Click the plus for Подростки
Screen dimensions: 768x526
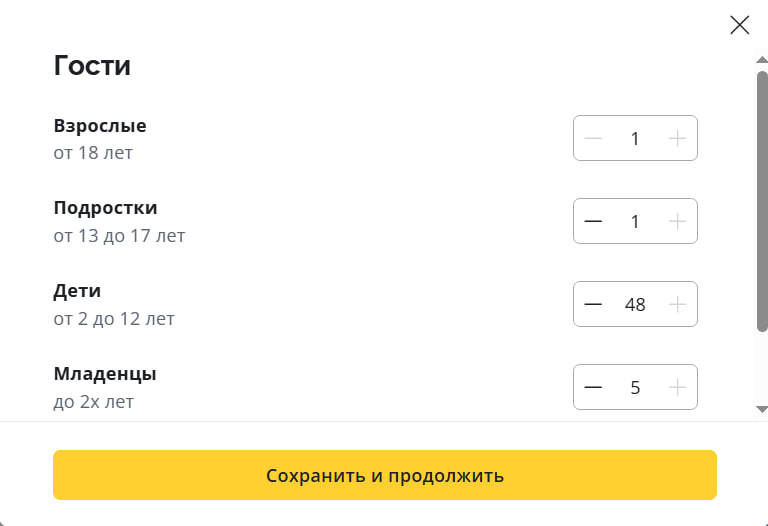677,221
